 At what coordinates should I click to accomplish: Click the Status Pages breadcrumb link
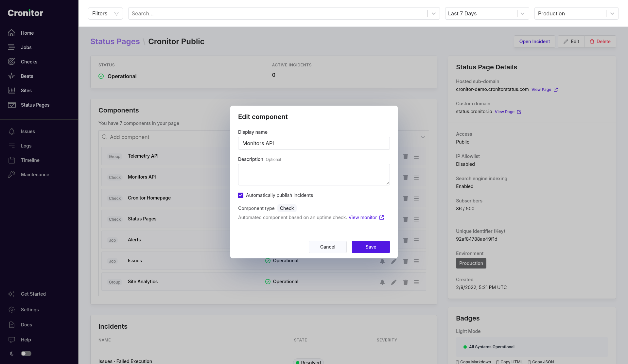pos(115,42)
